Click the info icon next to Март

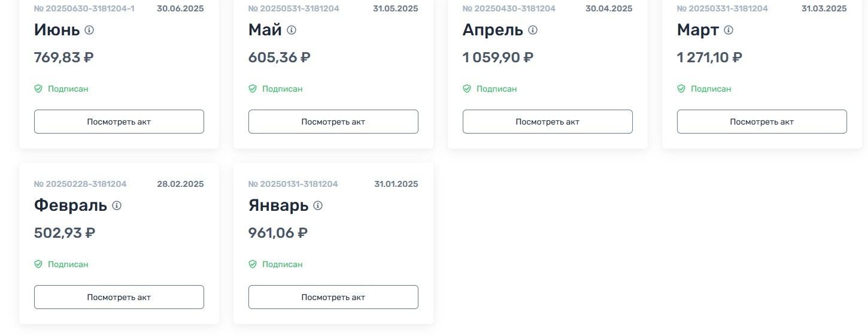click(x=729, y=30)
